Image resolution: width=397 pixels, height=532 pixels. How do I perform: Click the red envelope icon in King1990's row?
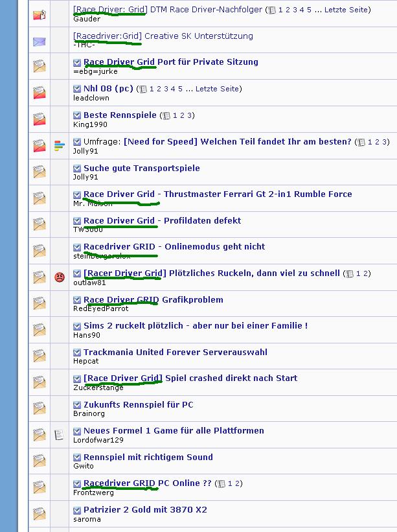tap(40, 119)
